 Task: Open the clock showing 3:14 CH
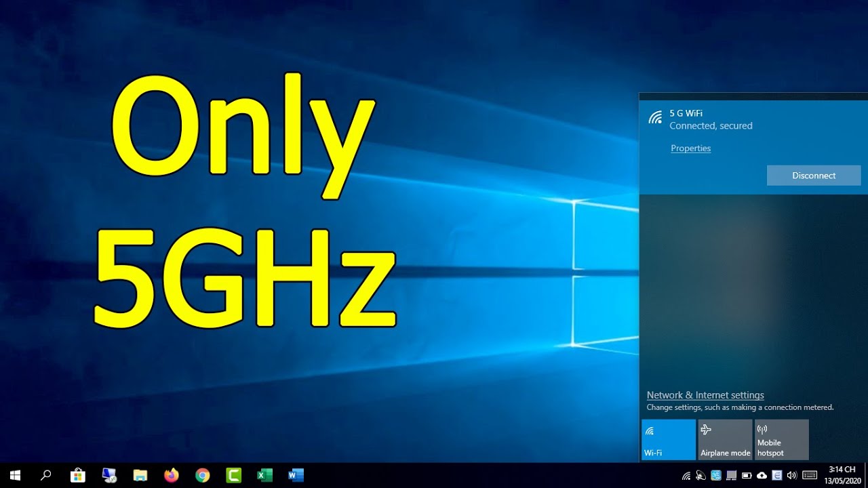pos(842,475)
